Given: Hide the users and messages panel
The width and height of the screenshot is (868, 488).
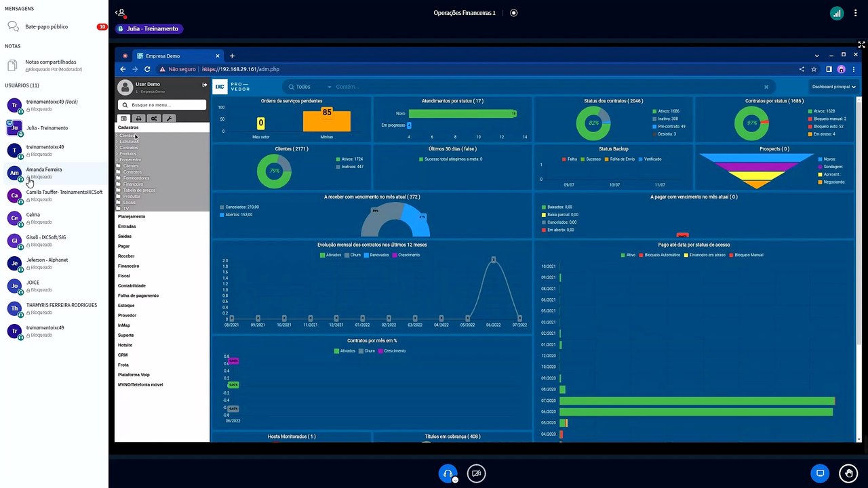Looking at the screenshot, I should [120, 13].
